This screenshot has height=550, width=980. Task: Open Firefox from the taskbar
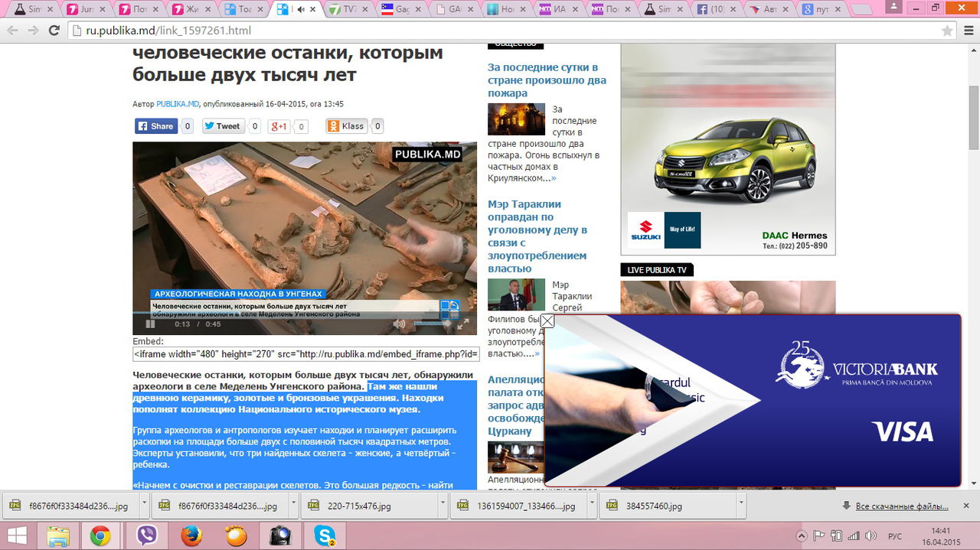[x=191, y=535]
